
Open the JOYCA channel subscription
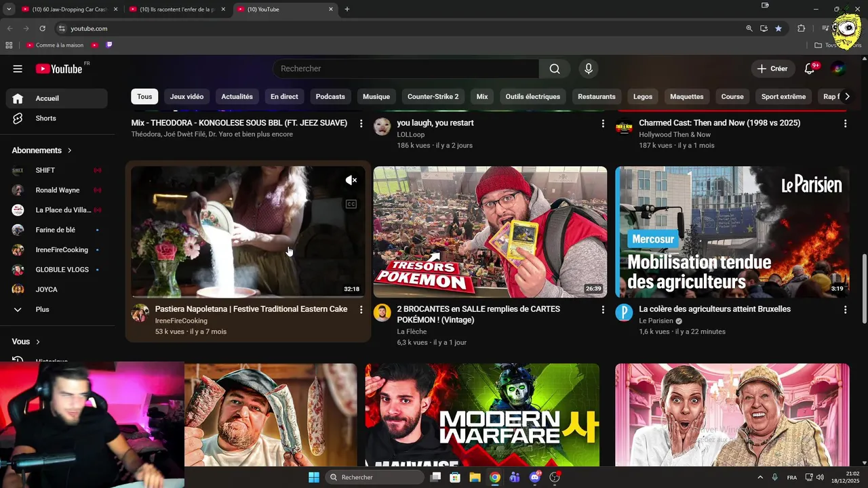(x=57, y=289)
